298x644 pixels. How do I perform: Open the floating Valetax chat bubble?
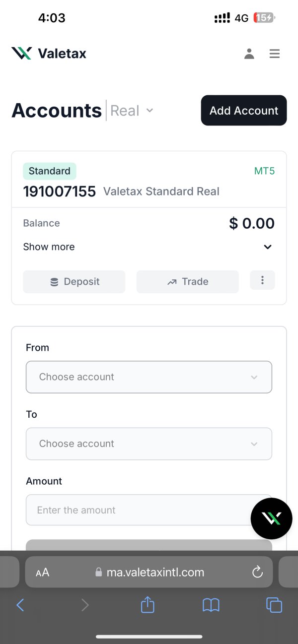coord(271,518)
